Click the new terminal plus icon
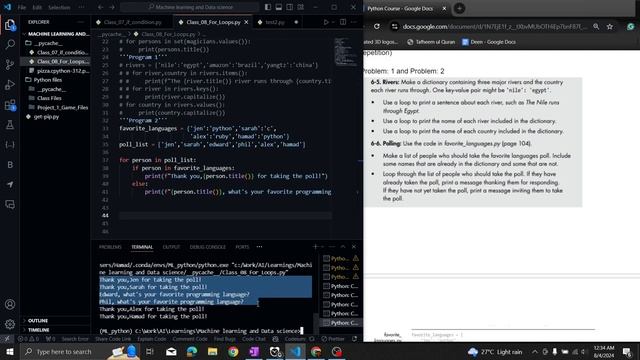This screenshot has width=640, height=360. pos(315,247)
